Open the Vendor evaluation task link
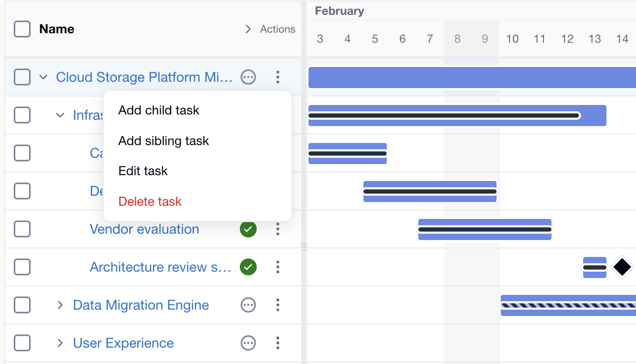Image resolution: width=636 pixels, height=364 pixels. [143, 229]
